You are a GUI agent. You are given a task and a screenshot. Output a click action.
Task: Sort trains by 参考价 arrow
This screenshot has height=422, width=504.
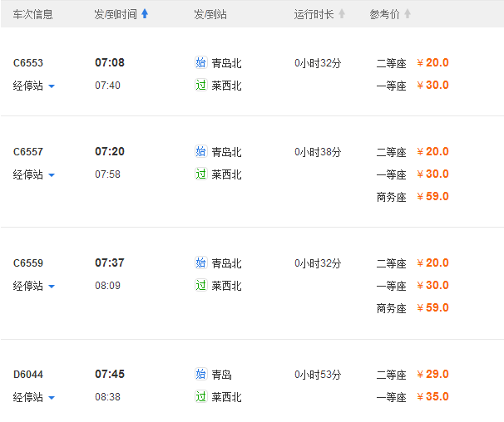pyautogui.click(x=407, y=14)
